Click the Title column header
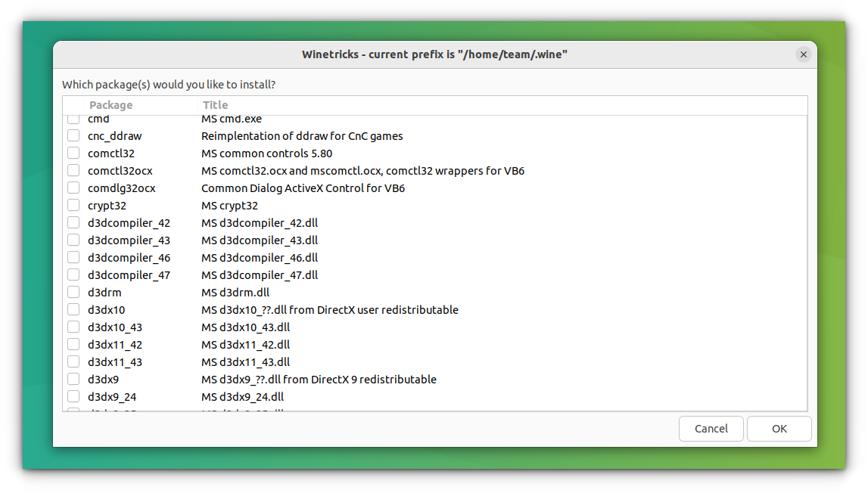 pyautogui.click(x=215, y=104)
